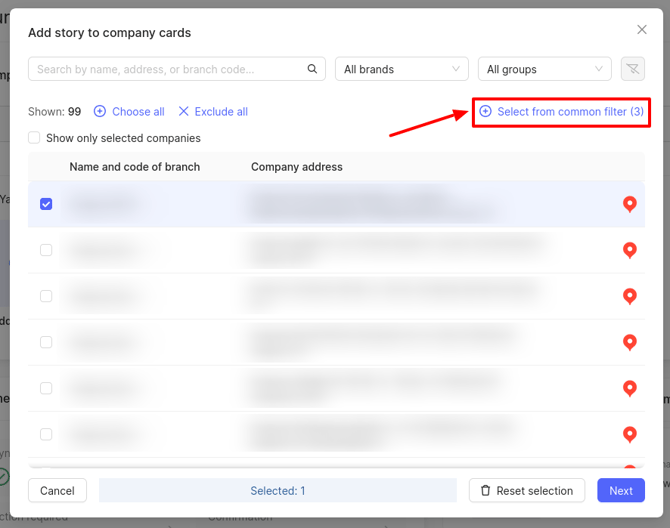Uncheck the first company row checkbox
670x528 pixels.
pos(46,204)
